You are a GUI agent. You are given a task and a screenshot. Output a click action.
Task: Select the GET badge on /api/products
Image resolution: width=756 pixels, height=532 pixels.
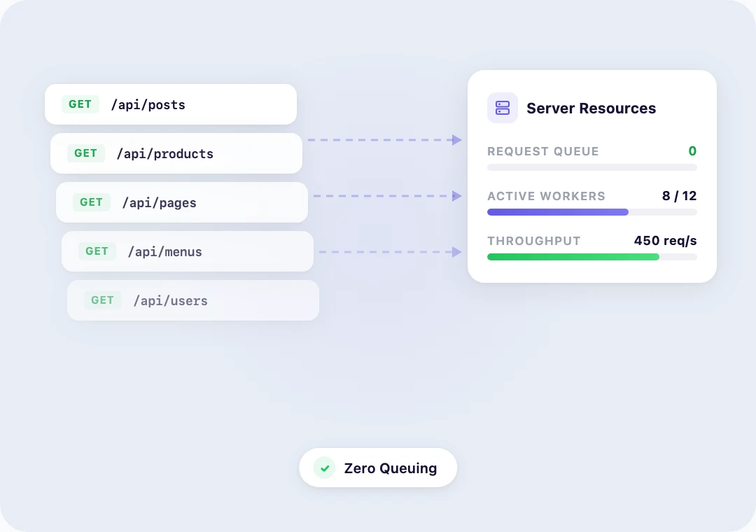tap(85, 153)
